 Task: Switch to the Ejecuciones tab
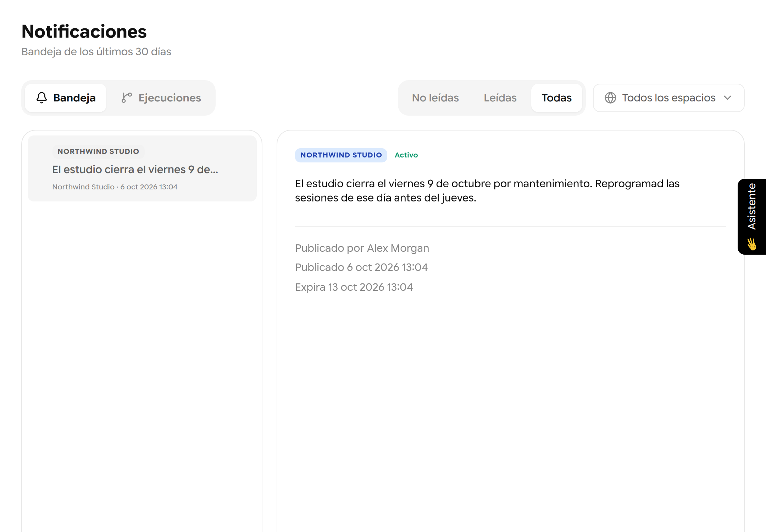click(161, 98)
